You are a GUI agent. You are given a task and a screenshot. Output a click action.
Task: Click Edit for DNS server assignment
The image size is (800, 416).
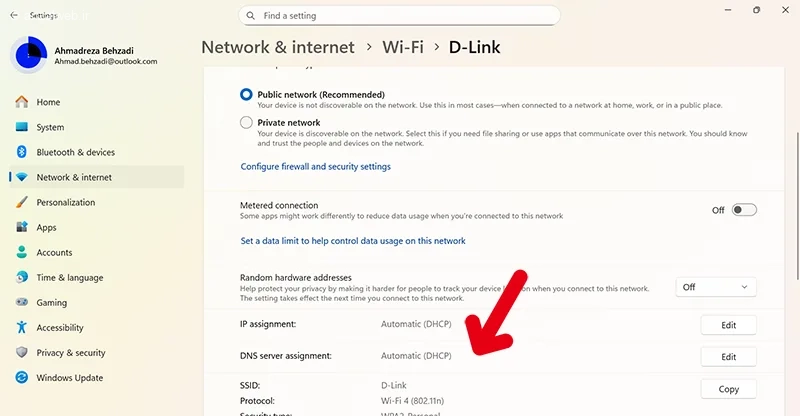[x=728, y=357]
